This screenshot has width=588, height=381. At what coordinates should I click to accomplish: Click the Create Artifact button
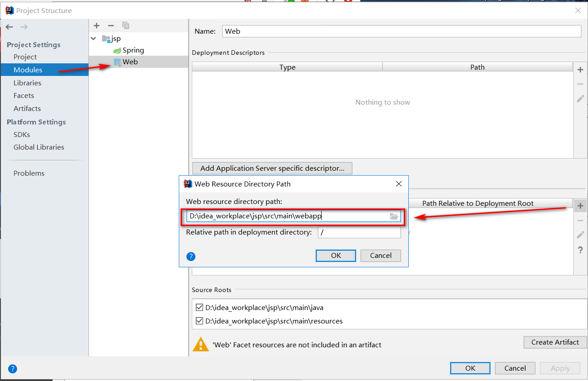pos(555,342)
